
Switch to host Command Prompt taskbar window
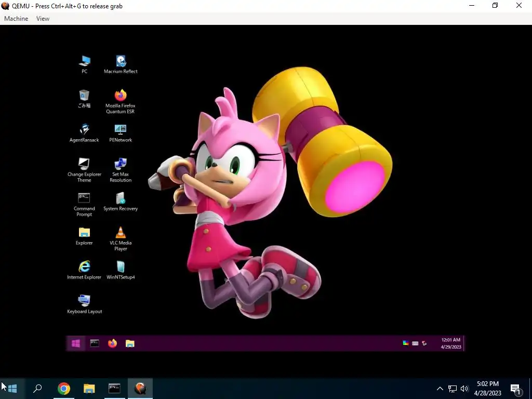pyautogui.click(x=114, y=388)
